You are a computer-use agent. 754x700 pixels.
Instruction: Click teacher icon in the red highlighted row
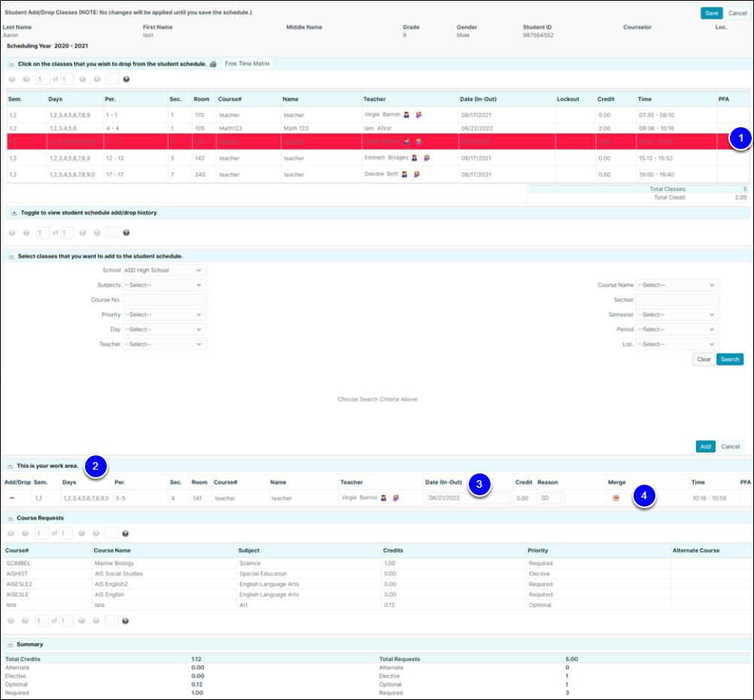pos(406,142)
